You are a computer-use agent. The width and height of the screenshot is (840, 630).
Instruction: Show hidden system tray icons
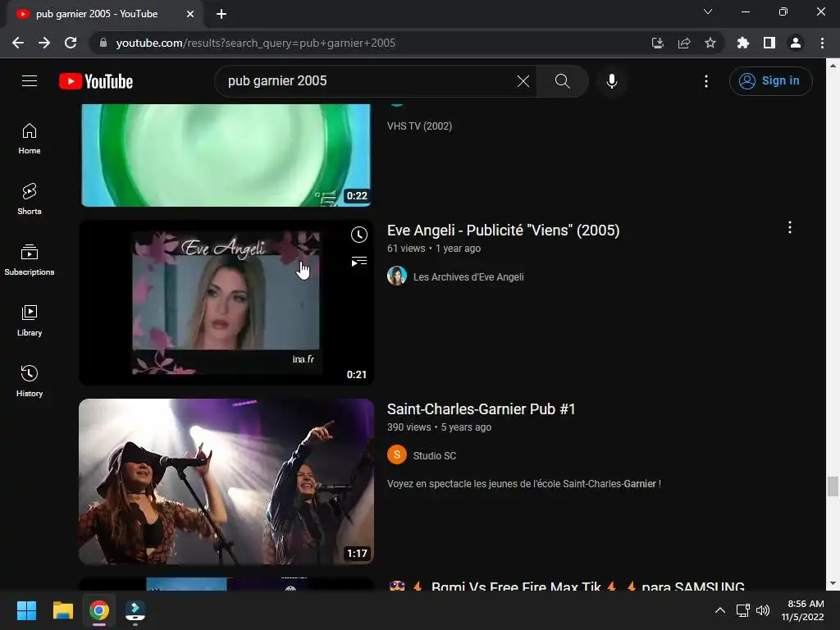pyautogui.click(x=720, y=610)
